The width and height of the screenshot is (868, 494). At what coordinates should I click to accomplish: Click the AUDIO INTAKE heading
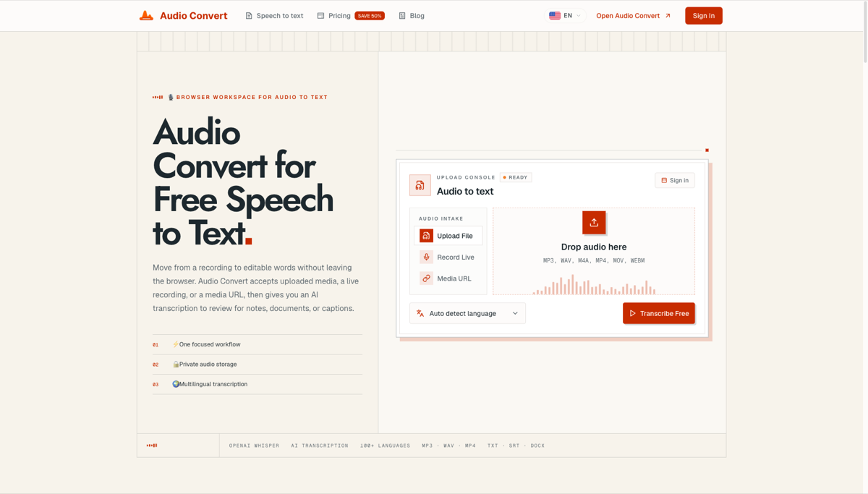[441, 218]
